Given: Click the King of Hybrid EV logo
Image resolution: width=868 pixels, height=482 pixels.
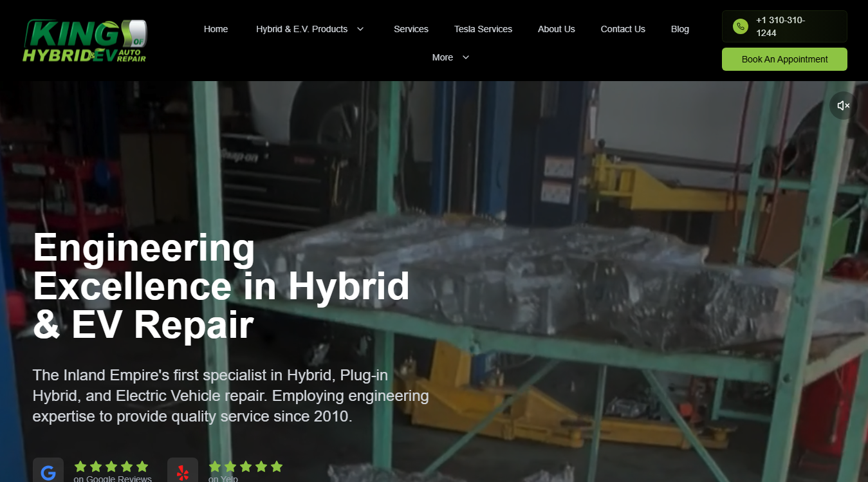Looking at the screenshot, I should click(x=85, y=41).
